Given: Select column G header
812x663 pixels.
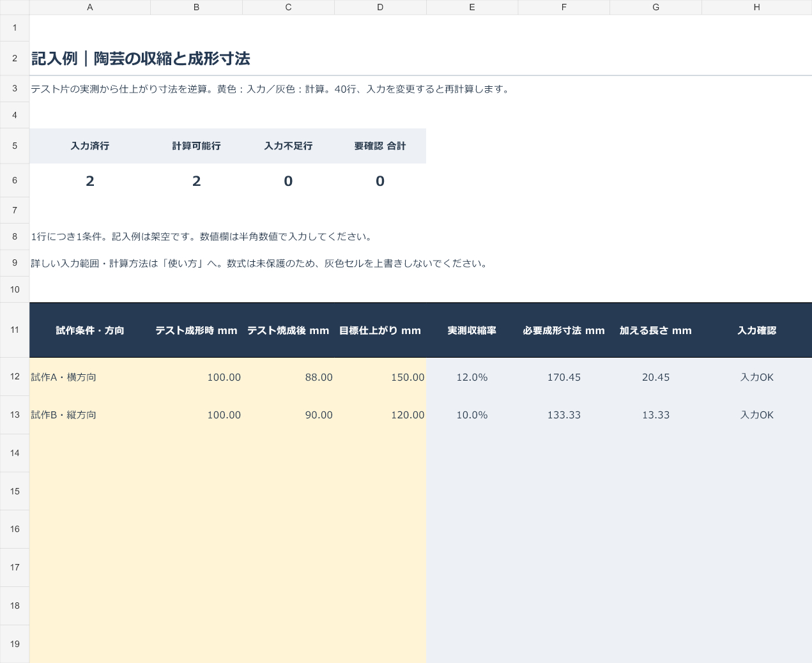Looking at the screenshot, I should (x=656, y=7).
